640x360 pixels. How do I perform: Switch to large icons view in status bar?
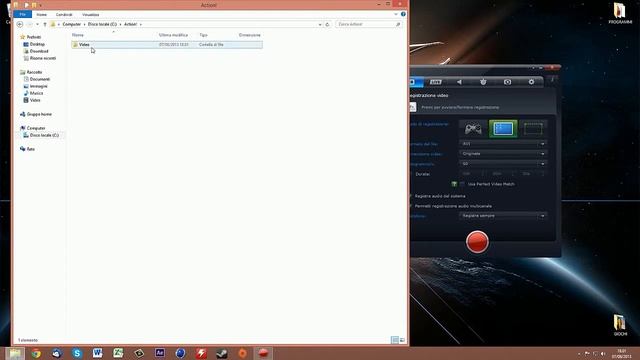[402, 340]
